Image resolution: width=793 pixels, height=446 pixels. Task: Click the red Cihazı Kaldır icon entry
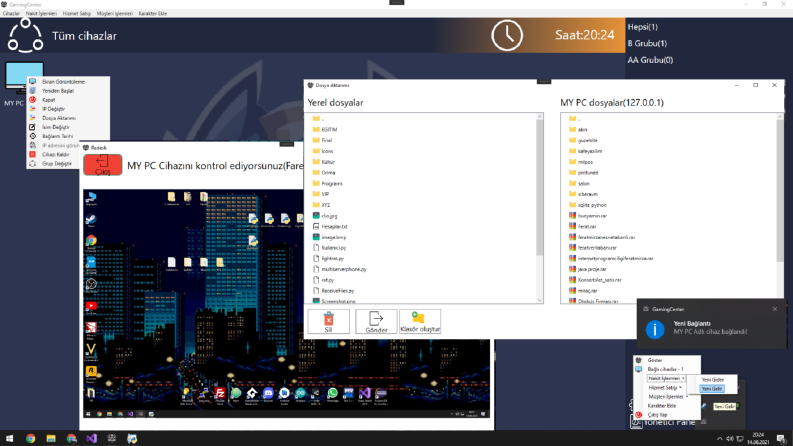click(32, 154)
